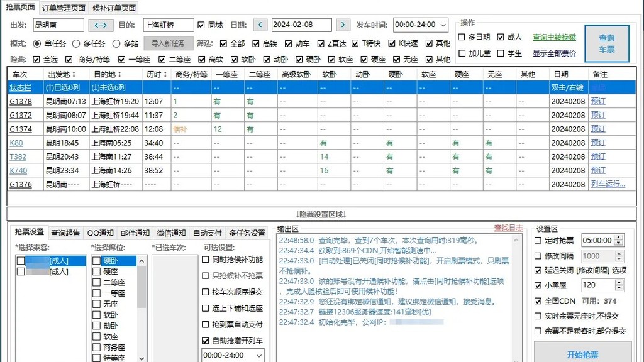The width and height of the screenshot is (644, 362).
Task: Go to previous date with left arrow
Action: [260, 25]
